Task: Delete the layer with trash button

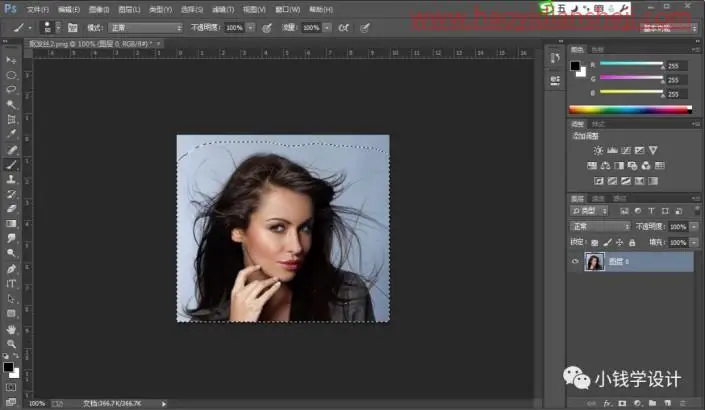Action: coord(683,403)
